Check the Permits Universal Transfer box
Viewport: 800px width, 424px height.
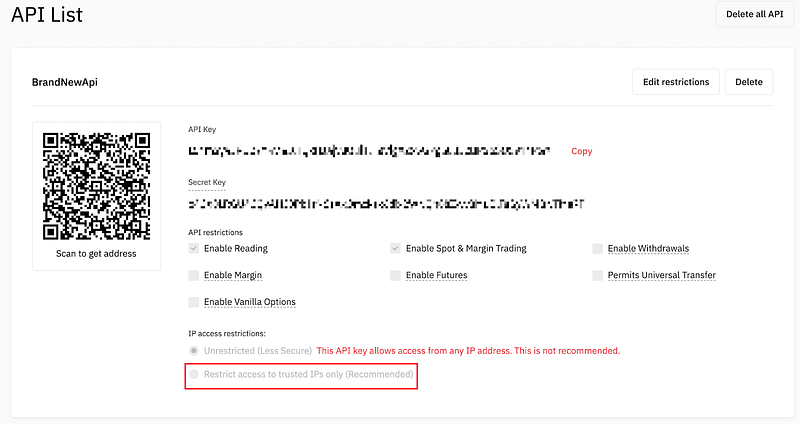pyautogui.click(x=597, y=276)
